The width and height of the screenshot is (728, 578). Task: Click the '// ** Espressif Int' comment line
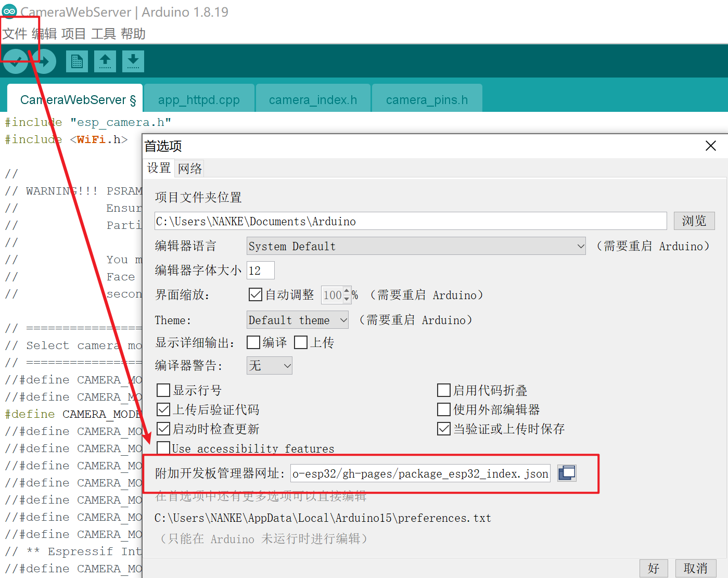click(x=73, y=551)
